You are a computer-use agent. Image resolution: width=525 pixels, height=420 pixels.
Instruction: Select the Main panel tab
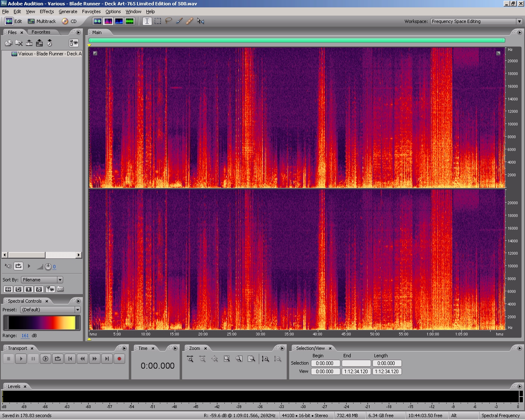(x=97, y=32)
